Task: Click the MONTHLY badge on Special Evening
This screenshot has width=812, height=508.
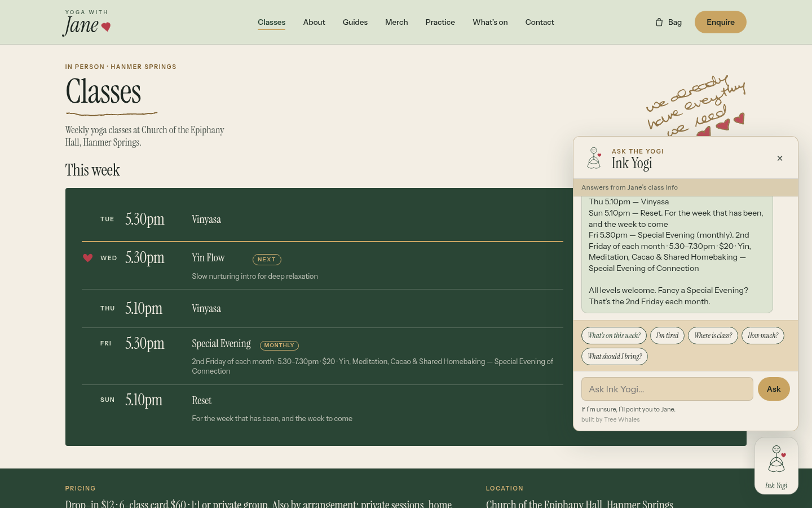Action: pos(279,345)
